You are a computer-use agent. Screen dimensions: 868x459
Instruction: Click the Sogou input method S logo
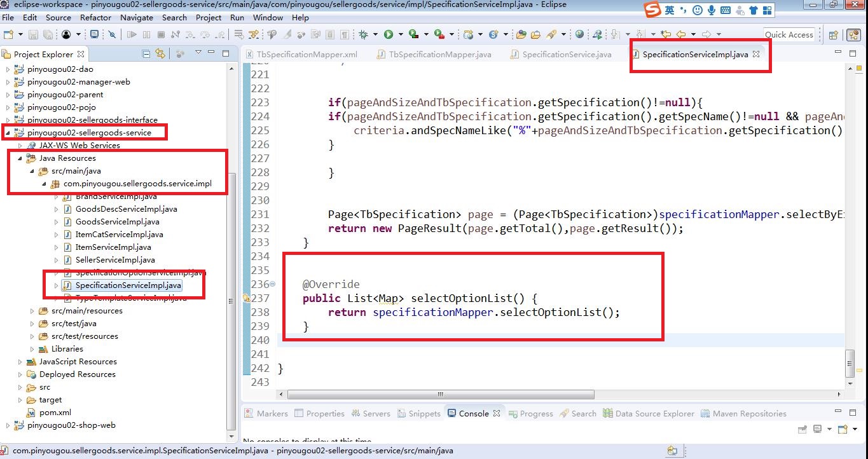click(x=653, y=10)
